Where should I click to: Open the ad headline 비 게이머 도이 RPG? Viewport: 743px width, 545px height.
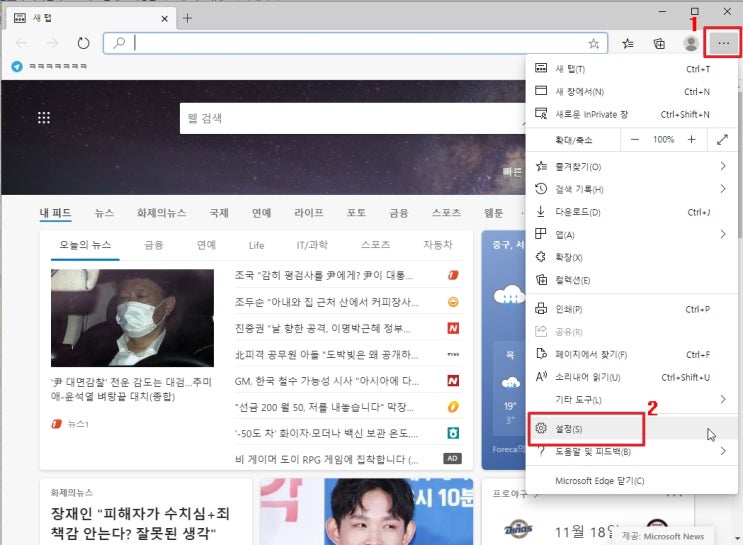(326, 459)
